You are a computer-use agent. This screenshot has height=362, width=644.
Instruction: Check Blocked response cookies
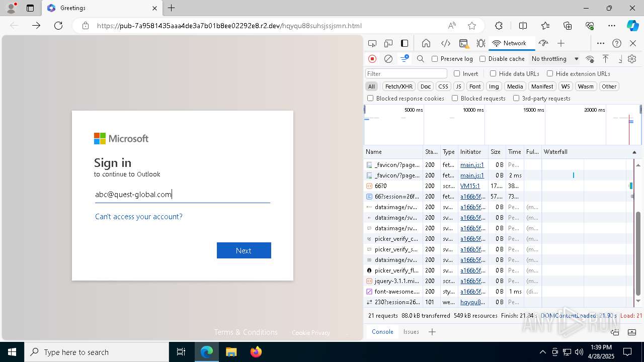(x=370, y=99)
